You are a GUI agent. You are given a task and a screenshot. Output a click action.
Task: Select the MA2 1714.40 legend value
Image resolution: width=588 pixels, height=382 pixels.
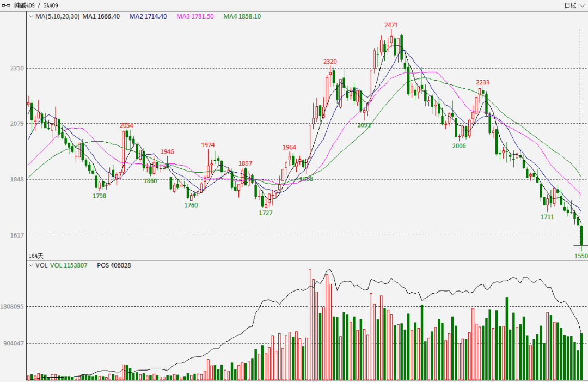pyautogui.click(x=148, y=16)
